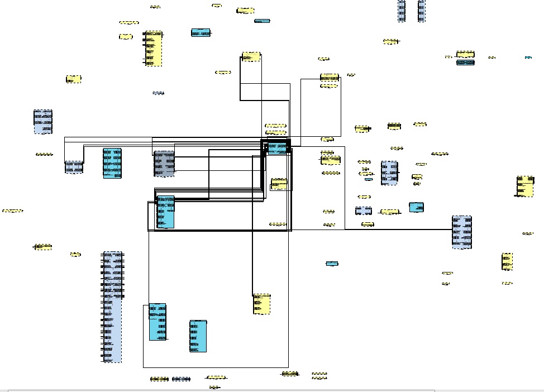
Task: Select the yellow block inside the small wire rectangle
Action: click(279, 184)
